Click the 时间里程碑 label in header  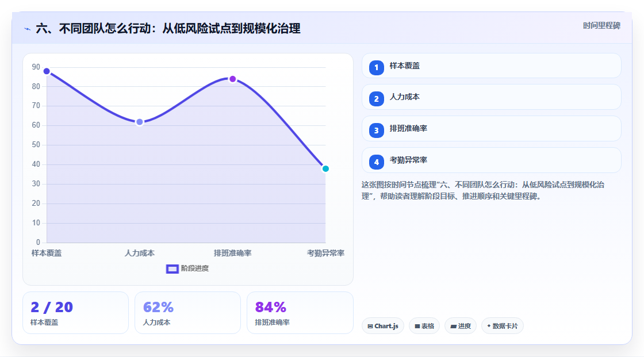(x=601, y=26)
